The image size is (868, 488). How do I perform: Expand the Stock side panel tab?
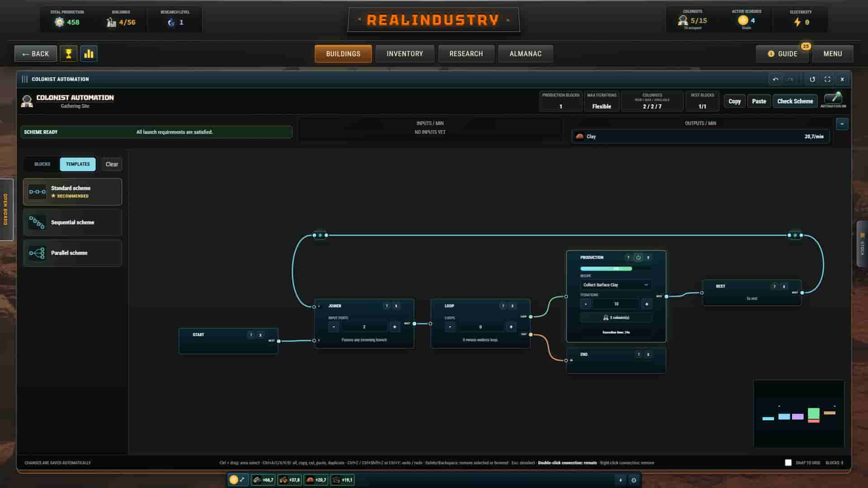click(x=862, y=244)
